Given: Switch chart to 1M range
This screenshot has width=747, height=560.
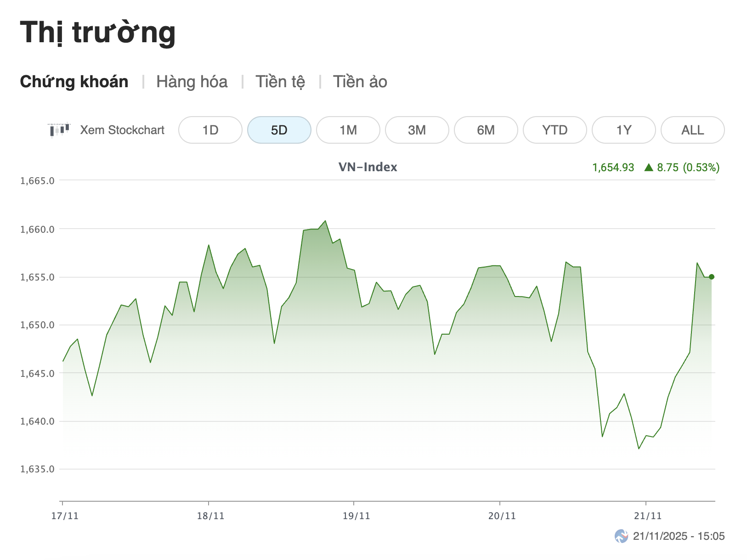Looking at the screenshot, I should coord(348,130).
